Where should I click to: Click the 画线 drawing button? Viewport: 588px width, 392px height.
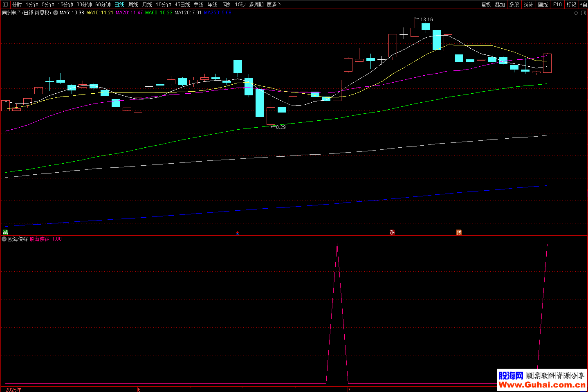543,5
